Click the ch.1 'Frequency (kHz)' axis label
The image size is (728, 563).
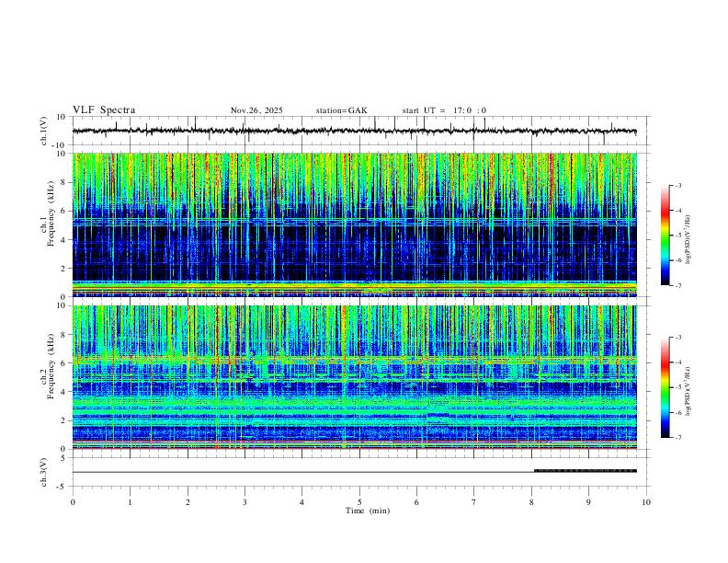click(51, 213)
